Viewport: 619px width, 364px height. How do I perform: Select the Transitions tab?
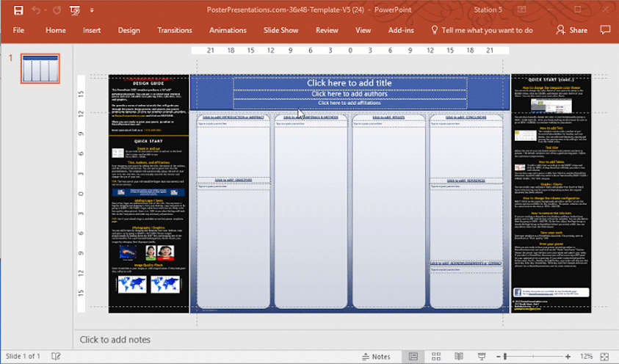(x=175, y=30)
